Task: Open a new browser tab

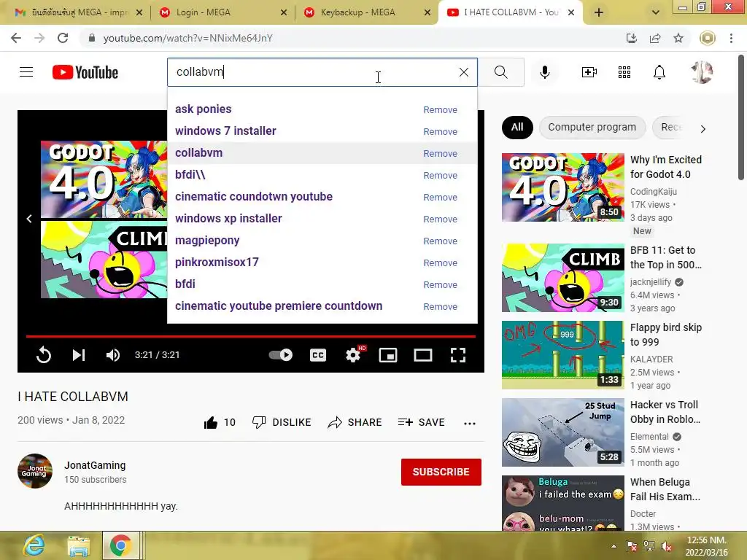Action: point(599,12)
